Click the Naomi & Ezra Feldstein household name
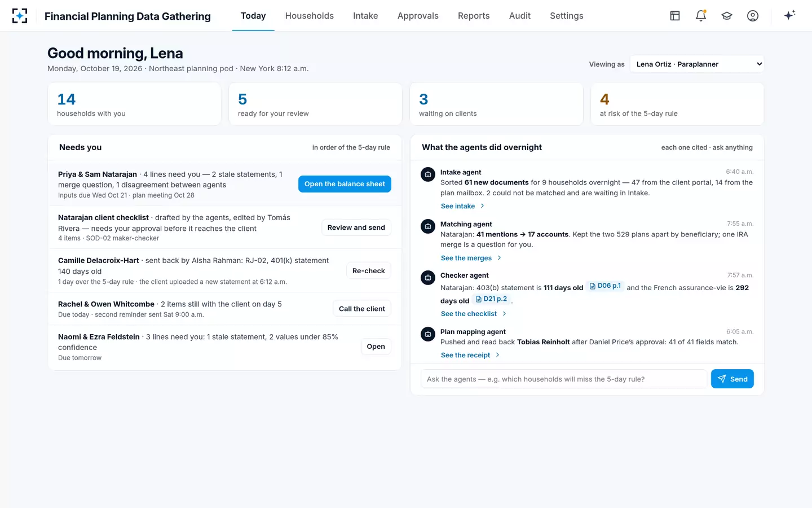Viewport: 812px width, 508px height. pos(99,336)
